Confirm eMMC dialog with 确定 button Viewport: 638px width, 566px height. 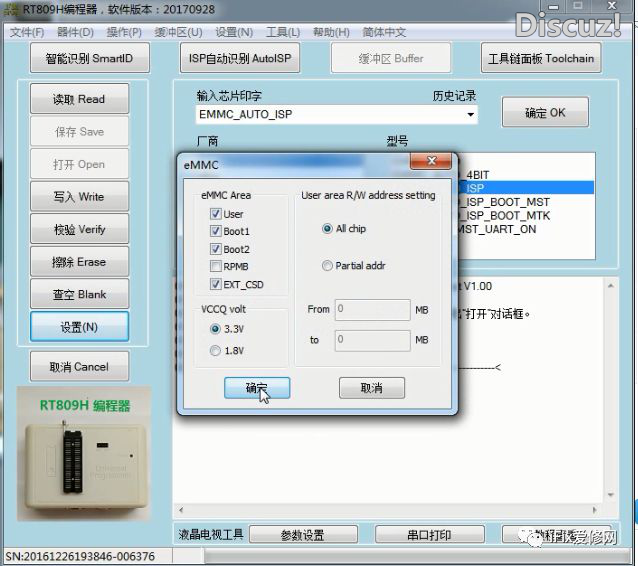tap(257, 388)
